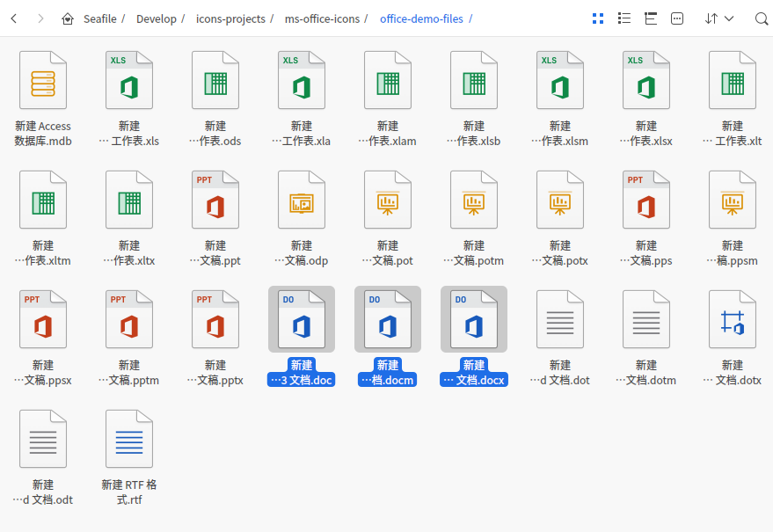773x532 pixels.
Task: Select the .ppsm slideshow file icon
Action: (x=733, y=200)
